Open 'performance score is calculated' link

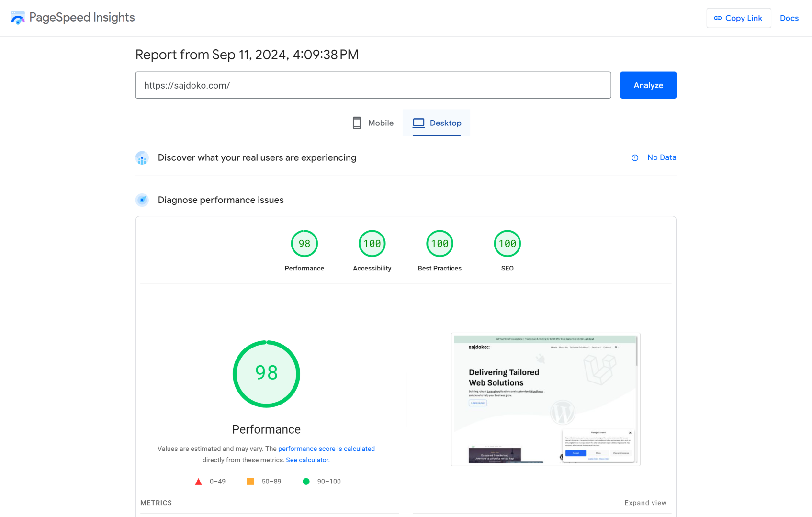[x=326, y=449]
